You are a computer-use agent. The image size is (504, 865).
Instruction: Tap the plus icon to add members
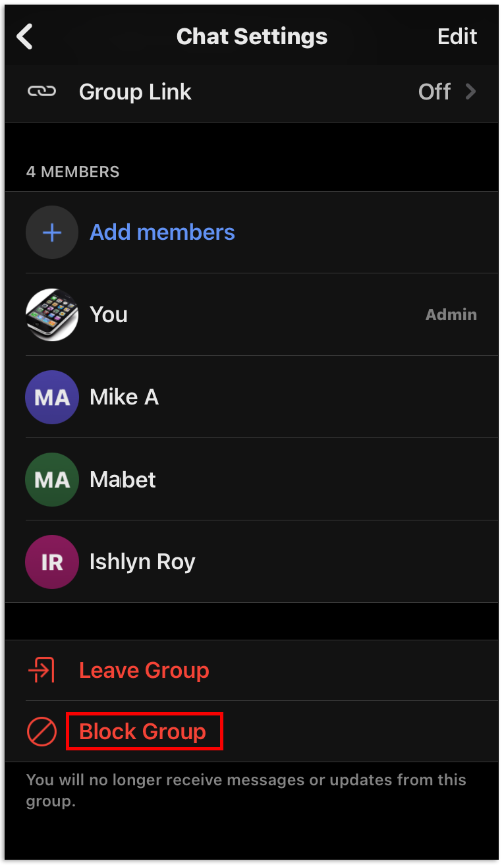[x=52, y=233]
